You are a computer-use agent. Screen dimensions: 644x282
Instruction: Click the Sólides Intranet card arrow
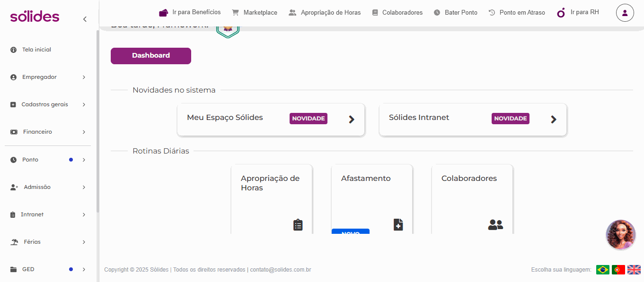point(554,120)
